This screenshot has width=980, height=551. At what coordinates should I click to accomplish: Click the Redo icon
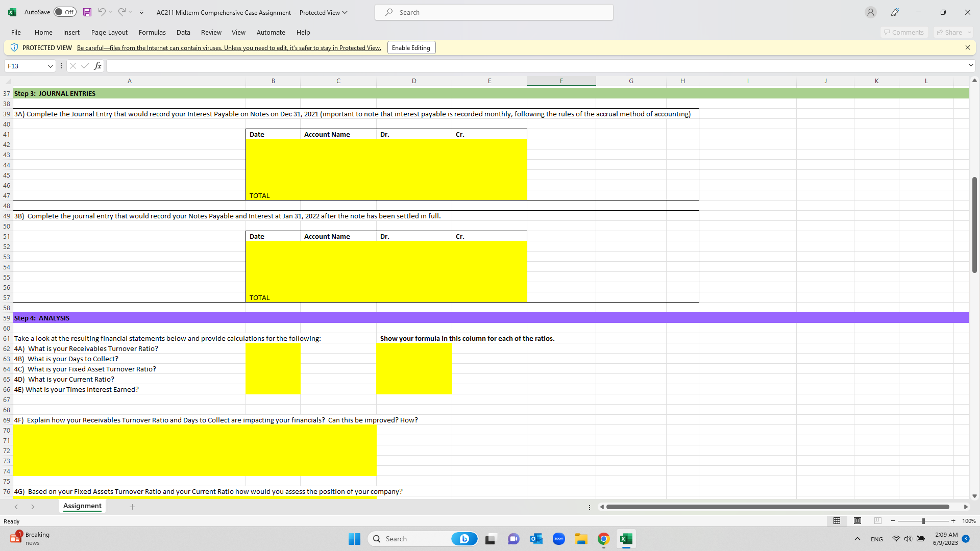[x=122, y=12]
